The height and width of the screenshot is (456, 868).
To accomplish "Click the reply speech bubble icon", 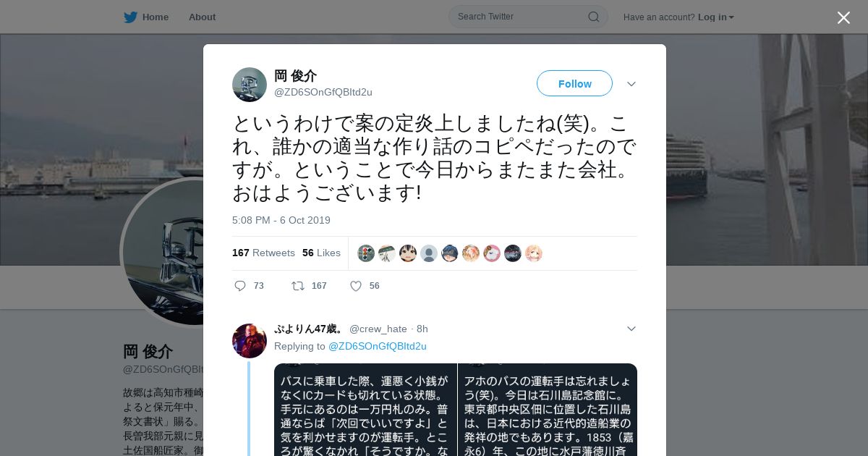I will 240,286.
